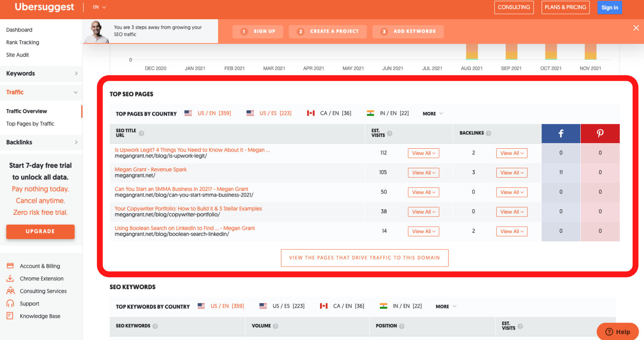
Task: Close the onboarding banner with X
Action: (x=636, y=28)
